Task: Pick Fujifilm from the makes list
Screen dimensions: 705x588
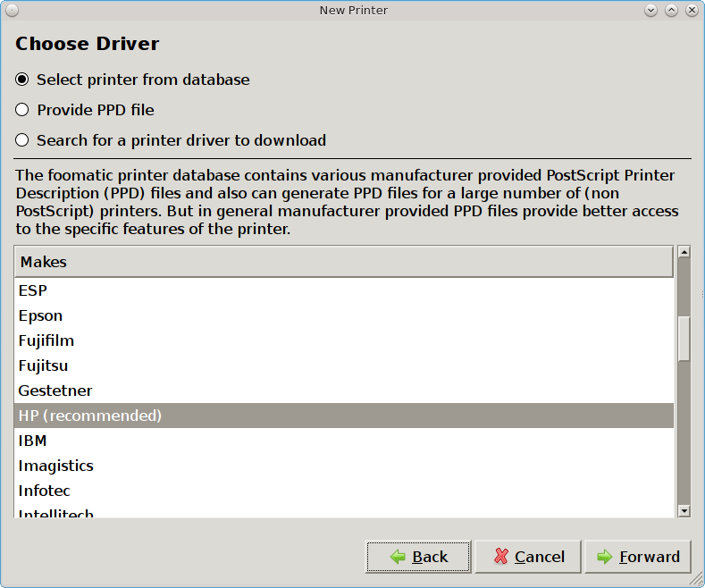Action: point(343,340)
